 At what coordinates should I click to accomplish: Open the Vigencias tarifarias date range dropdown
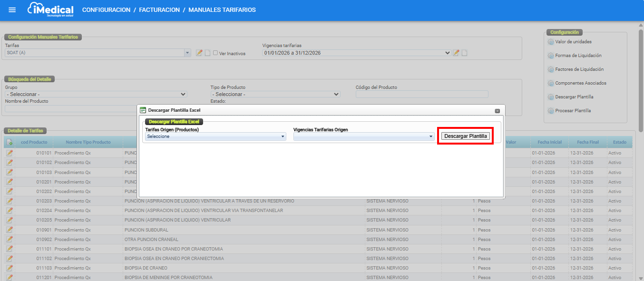click(x=356, y=53)
